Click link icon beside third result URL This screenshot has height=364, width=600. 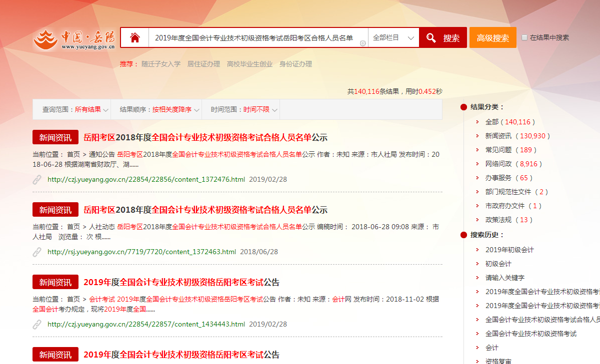[37, 325]
